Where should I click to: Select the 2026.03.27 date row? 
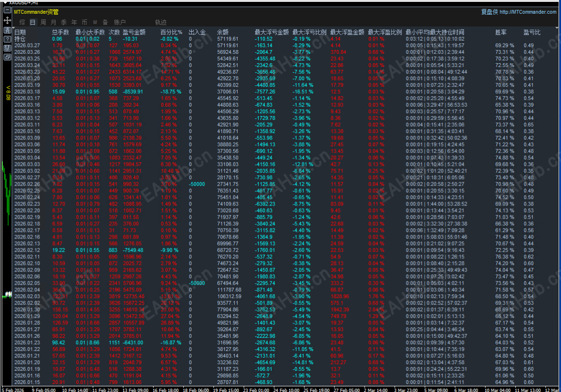[x=27, y=45]
